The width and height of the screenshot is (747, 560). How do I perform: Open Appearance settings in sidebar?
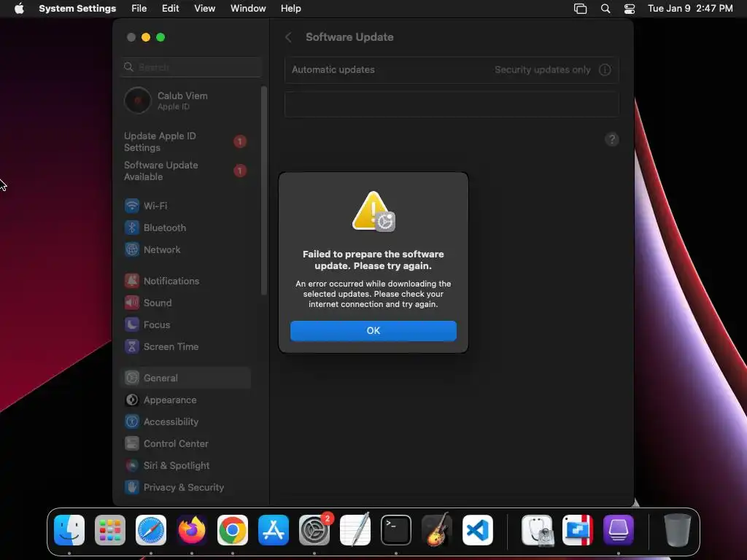coord(186,400)
